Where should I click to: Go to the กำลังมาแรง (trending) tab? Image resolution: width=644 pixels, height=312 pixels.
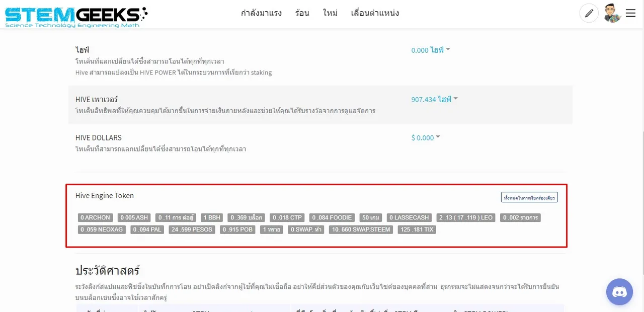tap(261, 13)
